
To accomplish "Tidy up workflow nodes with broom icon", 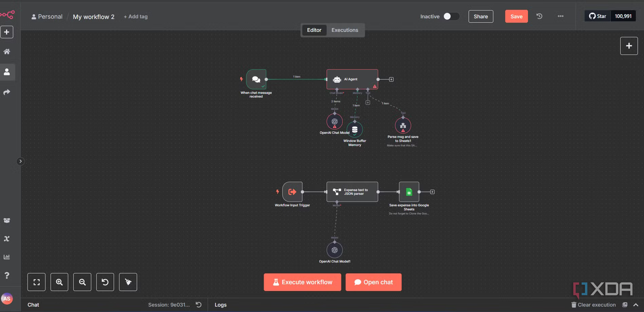I will pyautogui.click(x=128, y=282).
